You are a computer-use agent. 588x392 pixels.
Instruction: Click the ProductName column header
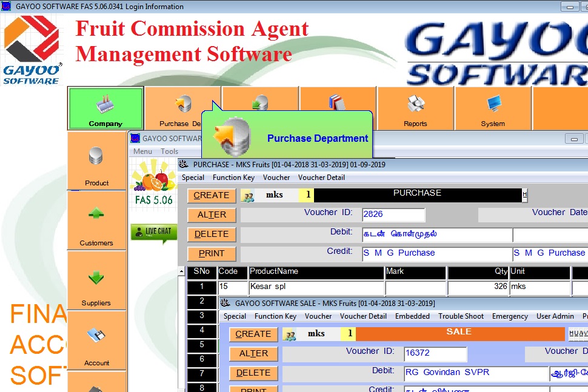[x=316, y=273]
